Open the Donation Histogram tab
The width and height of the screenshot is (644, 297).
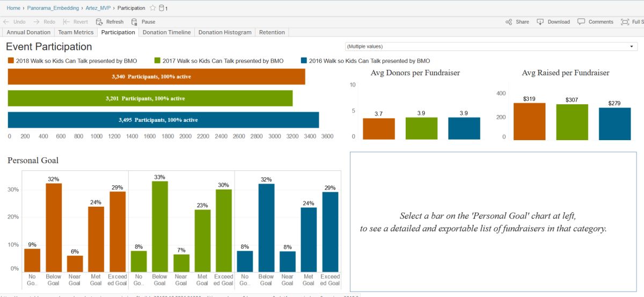pos(225,32)
